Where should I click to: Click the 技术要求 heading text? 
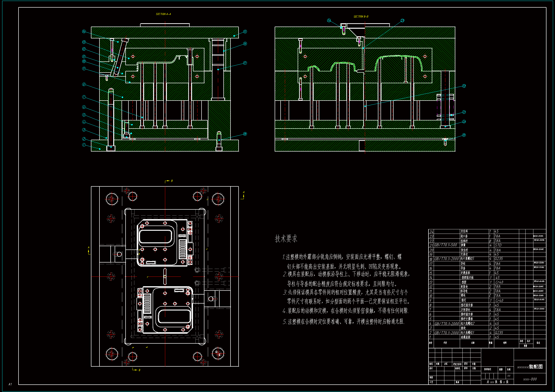coord(286,239)
